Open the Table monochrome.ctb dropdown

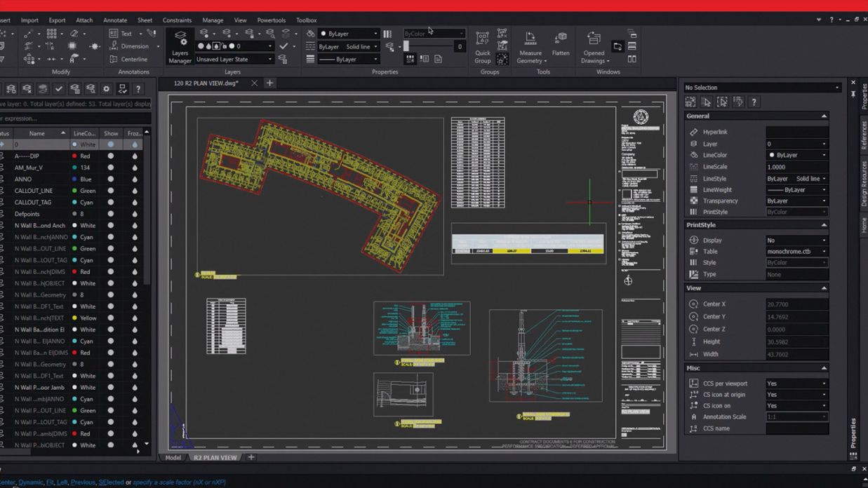tap(824, 252)
